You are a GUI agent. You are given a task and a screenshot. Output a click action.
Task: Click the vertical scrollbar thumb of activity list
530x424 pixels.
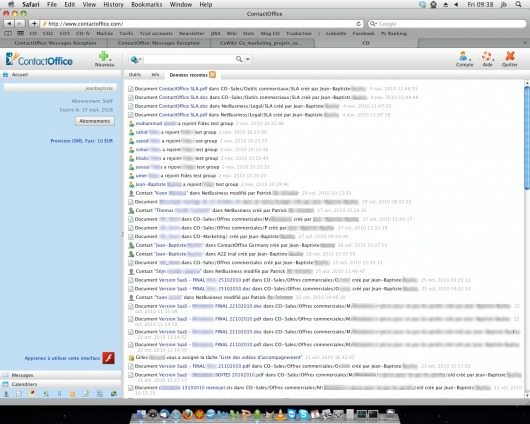[x=527, y=138]
